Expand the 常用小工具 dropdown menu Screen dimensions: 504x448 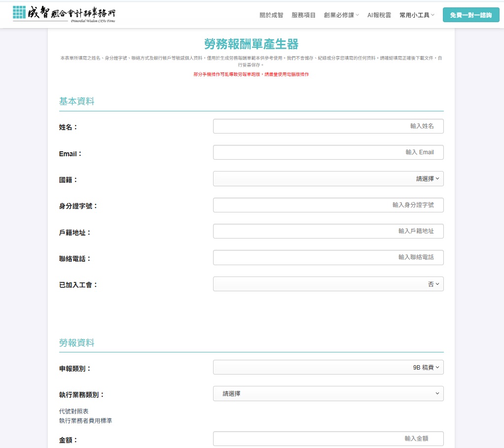[x=417, y=15]
